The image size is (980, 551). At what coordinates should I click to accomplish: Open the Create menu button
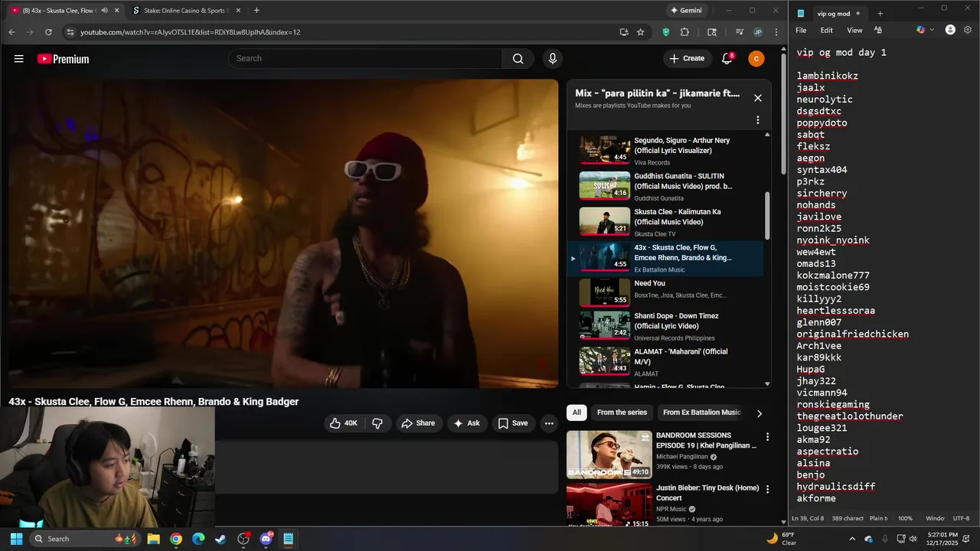[687, 59]
